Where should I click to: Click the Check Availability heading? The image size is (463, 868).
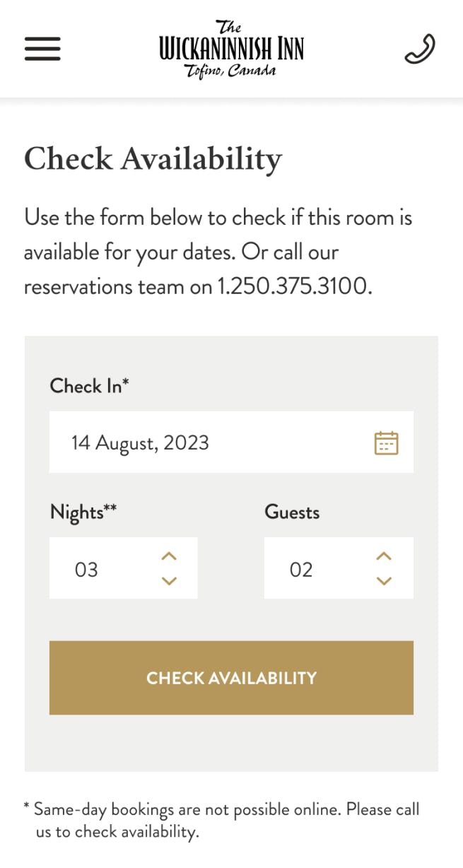click(153, 158)
